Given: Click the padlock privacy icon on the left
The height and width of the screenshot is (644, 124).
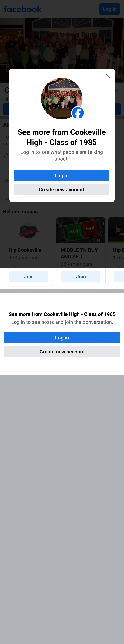Looking at the screenshot, I should coord(6,156).
